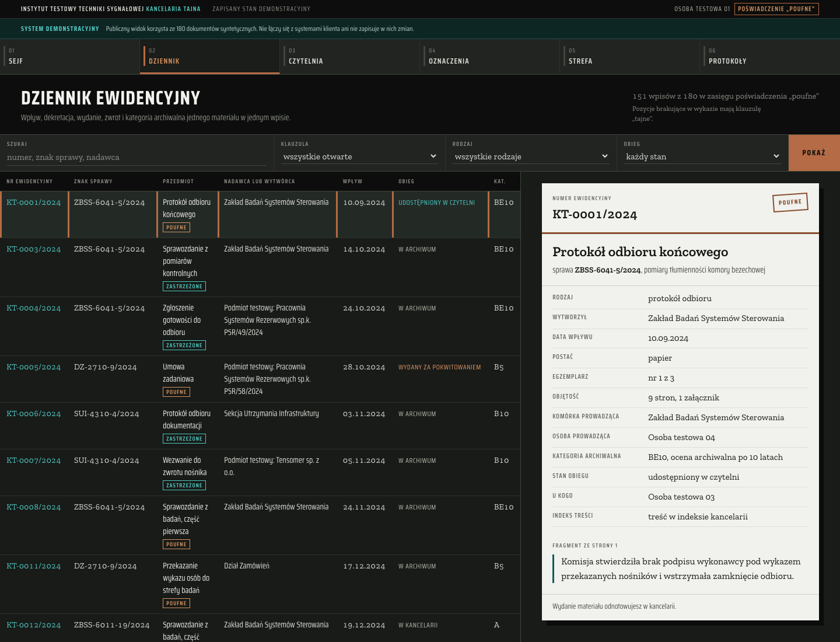Open record KT-0001/2024
Image resolution: width=840 pixels, height=642 pixels.
point(33,203)
